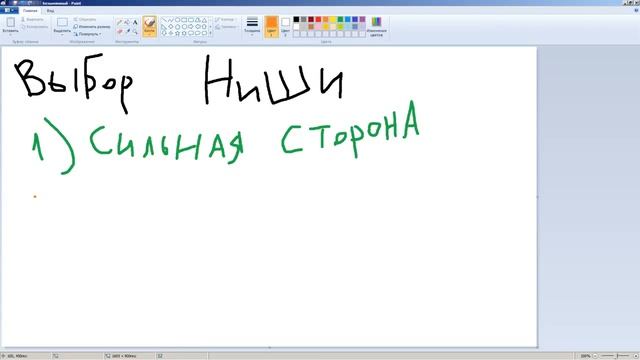
Task: Click the Select (Выделить) rectangle icon
Action: (x=62, y=22)
